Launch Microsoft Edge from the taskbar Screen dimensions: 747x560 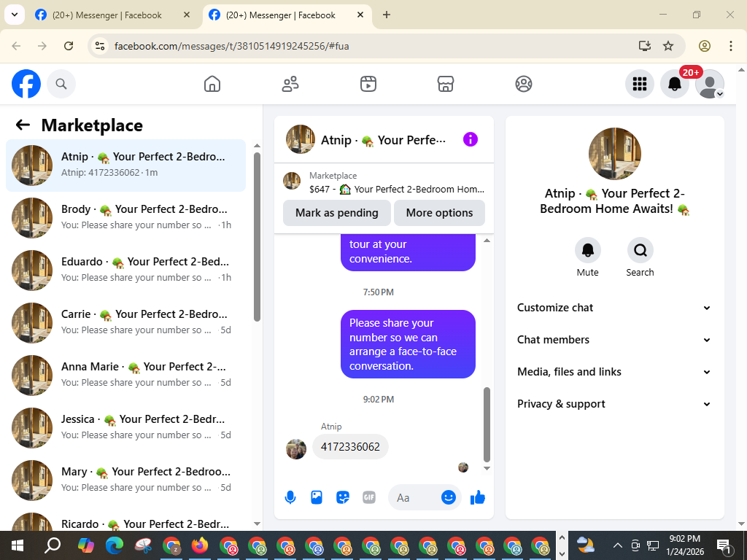click(x=115, y=545)
